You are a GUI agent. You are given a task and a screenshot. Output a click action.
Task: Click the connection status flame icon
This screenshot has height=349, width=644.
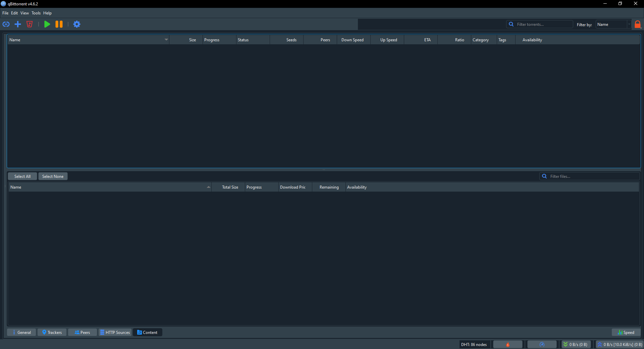pos(508,344)
